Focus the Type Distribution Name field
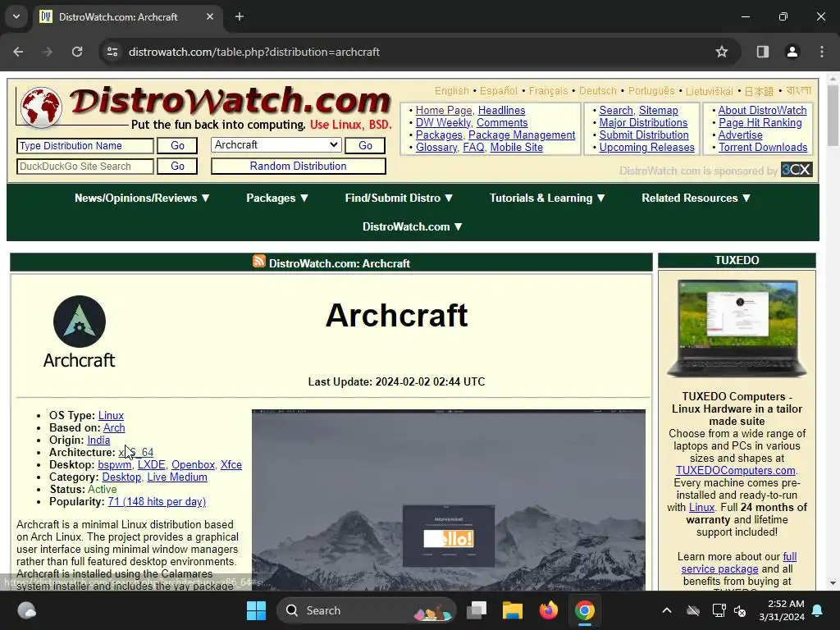 coord(85,146)
